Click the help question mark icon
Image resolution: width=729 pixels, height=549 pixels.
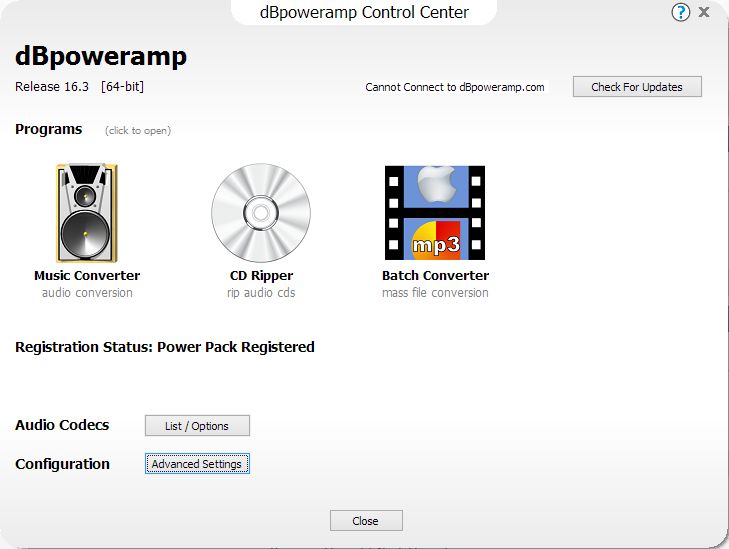click(x=681, y=13)
